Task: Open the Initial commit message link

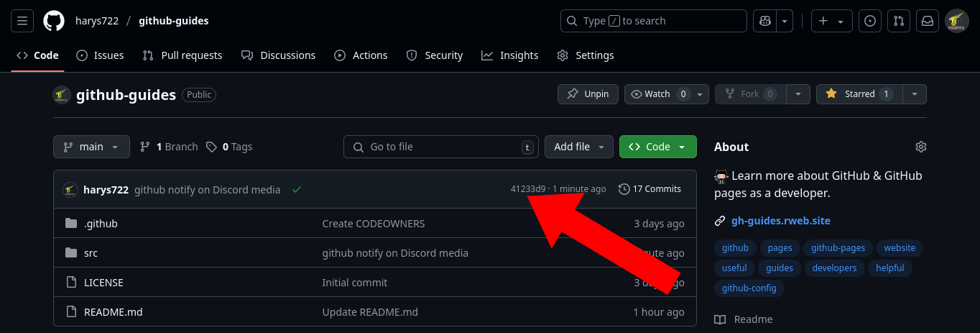Action: pyautogui.click(x=355, y=283)
